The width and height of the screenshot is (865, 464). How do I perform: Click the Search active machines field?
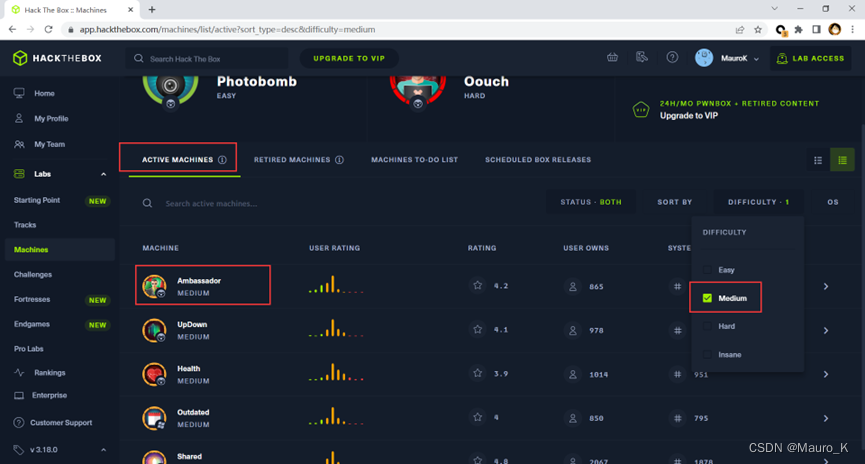(211, 204)
